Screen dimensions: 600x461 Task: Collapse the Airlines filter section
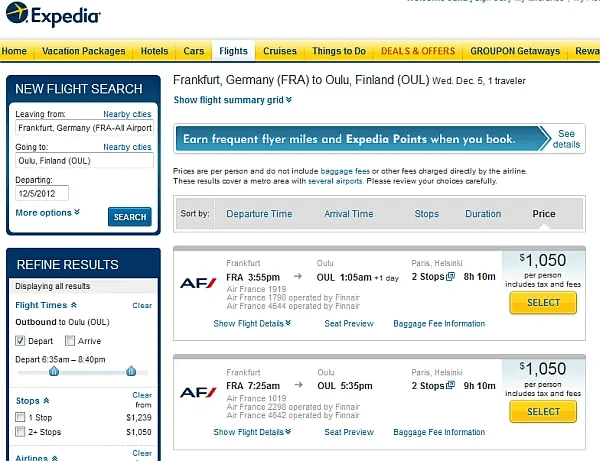point(36,458)
